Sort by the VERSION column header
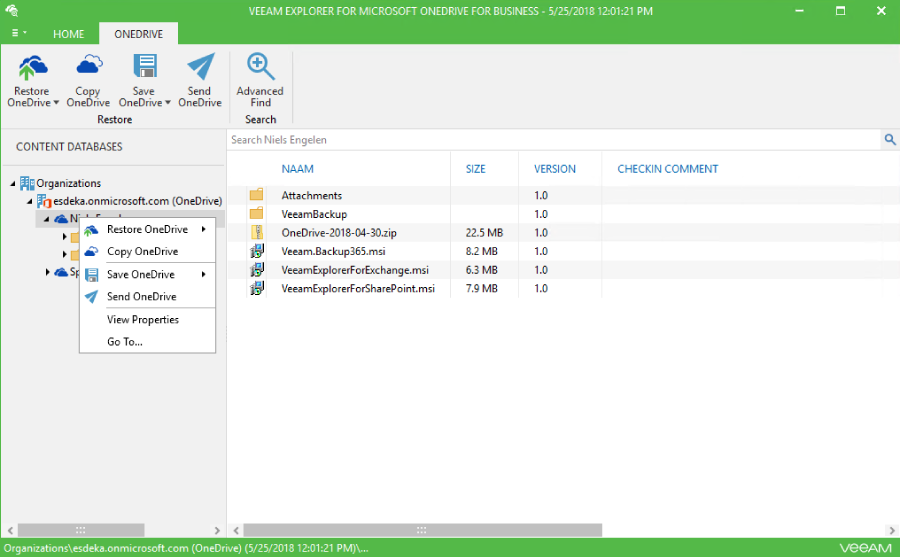The width and height of the screenshot is (900, 557). point(554,169)
